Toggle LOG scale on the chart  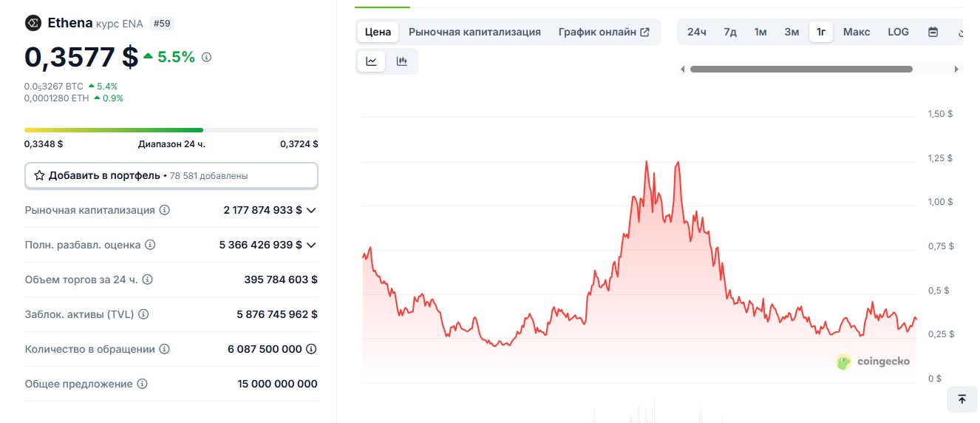pyautogui.click(x=899, y=32)
